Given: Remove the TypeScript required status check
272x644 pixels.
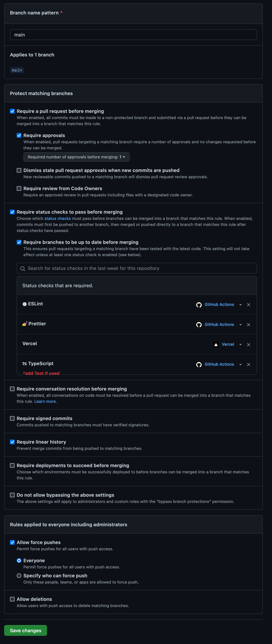Looking at the screenshot, I should click(248, 364).
